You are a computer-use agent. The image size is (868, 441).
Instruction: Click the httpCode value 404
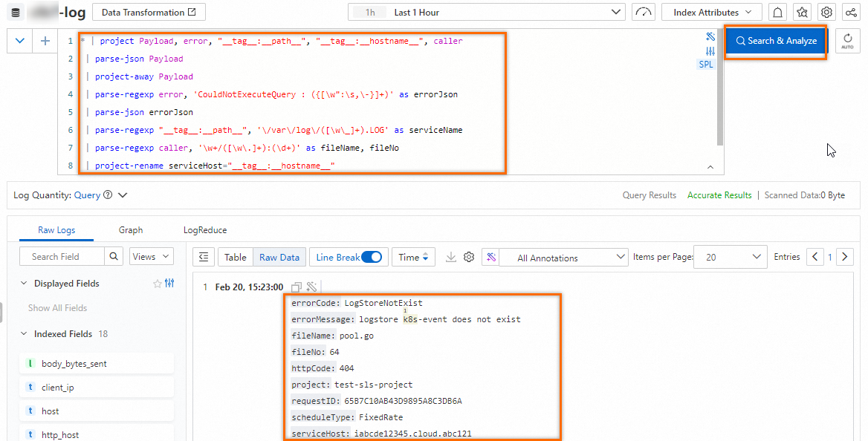346,368
